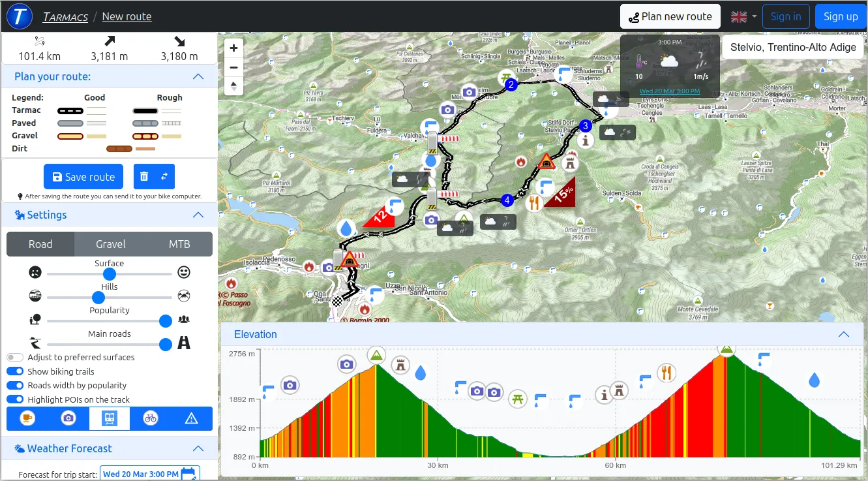Image resolution: width=868 pixels, height=481 pixels.
Task: Collapse the Elevation panel chevron
Action: tap(844, 334)
